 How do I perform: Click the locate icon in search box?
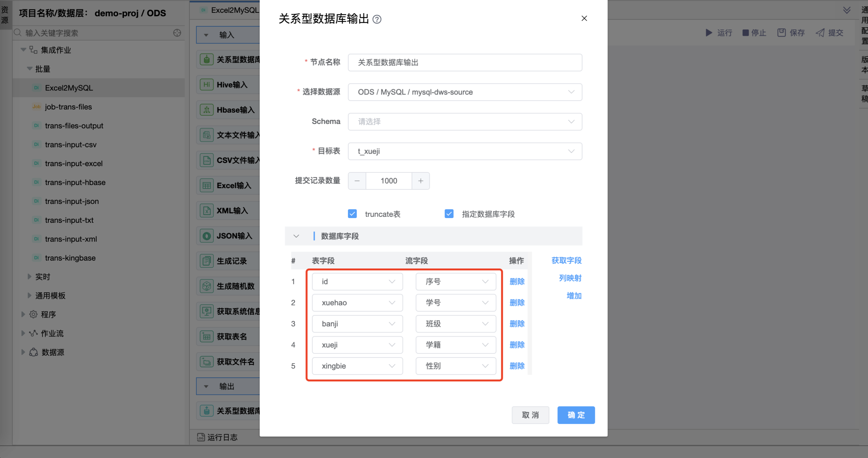tap(177, 33)
